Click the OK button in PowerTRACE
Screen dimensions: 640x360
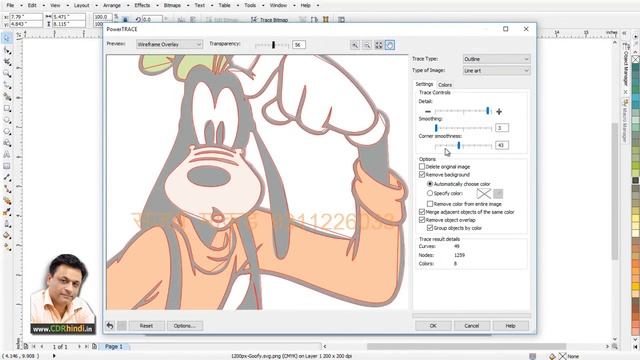pyautogui.click(x=433, y=326)
